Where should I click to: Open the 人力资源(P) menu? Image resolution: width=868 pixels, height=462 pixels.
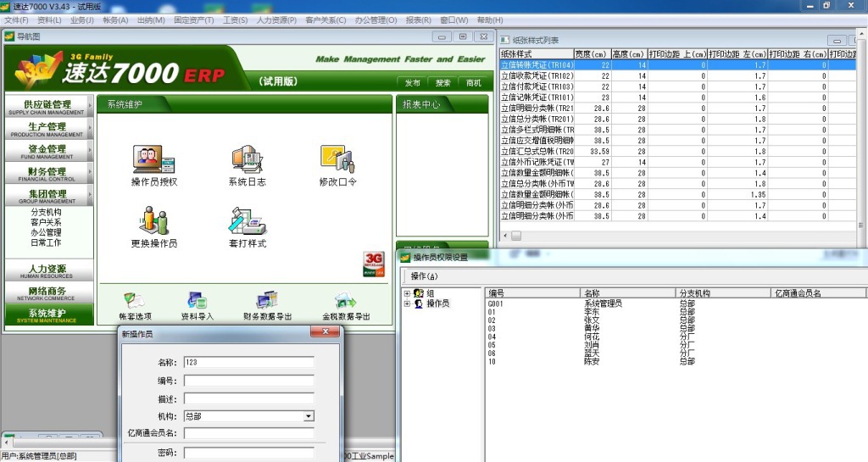[x=276, y=19]
